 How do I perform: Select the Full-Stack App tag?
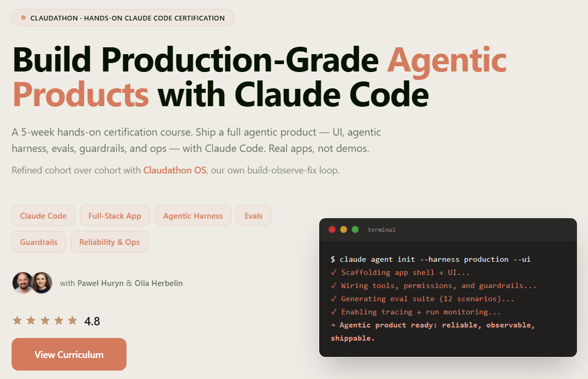pyautogui.click(x=115, y=216)
